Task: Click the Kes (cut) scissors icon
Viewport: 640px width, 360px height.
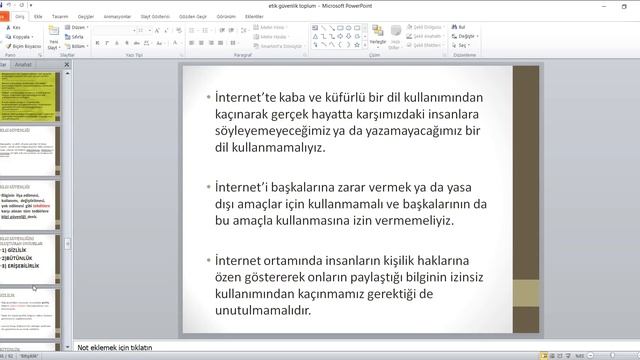Action: point(8,27)
